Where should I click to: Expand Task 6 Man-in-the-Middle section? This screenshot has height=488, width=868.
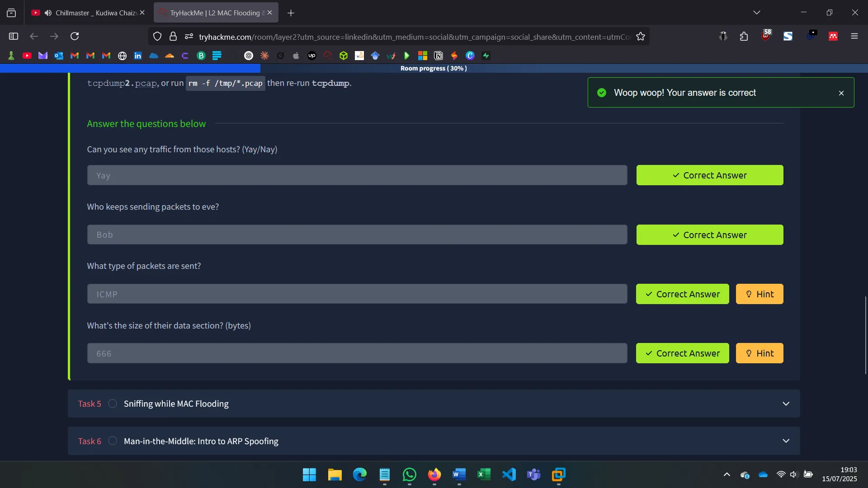pyautogui.click(x=787, y=441)
